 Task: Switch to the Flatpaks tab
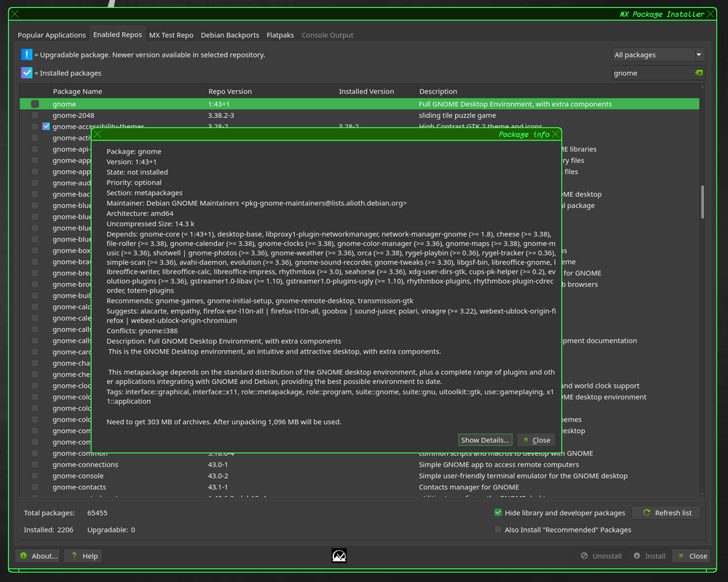[x=280, y=35]
